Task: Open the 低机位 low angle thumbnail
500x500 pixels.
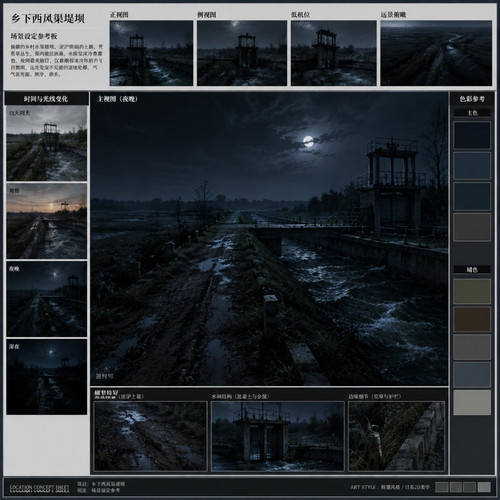Action: (334, 53)
